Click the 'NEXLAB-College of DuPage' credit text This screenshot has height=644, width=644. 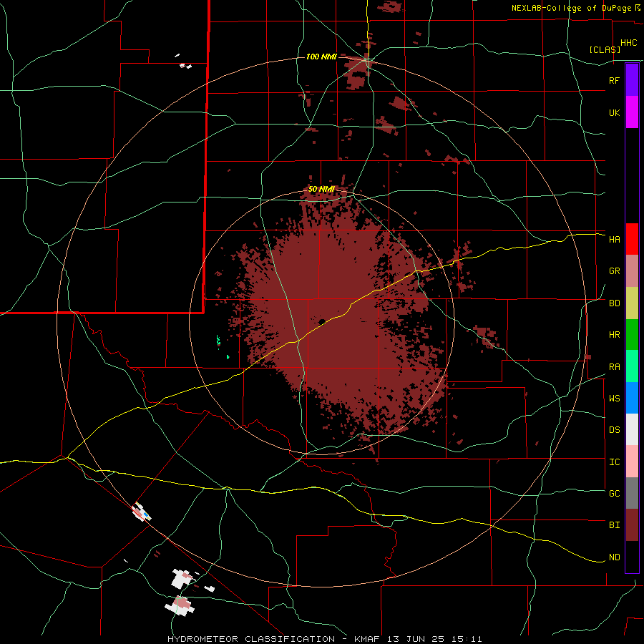571,8
